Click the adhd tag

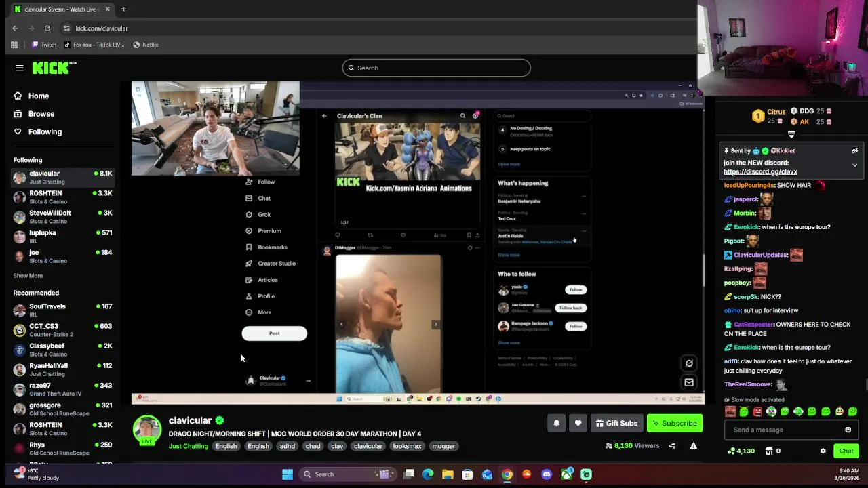(288, 446)
